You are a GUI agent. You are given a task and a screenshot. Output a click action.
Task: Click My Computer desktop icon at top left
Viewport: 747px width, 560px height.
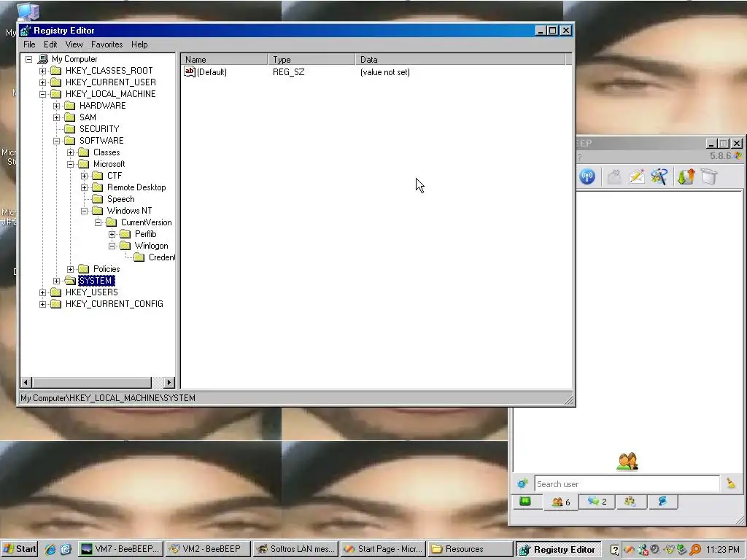pyautogui.click(x=28, y=12)
